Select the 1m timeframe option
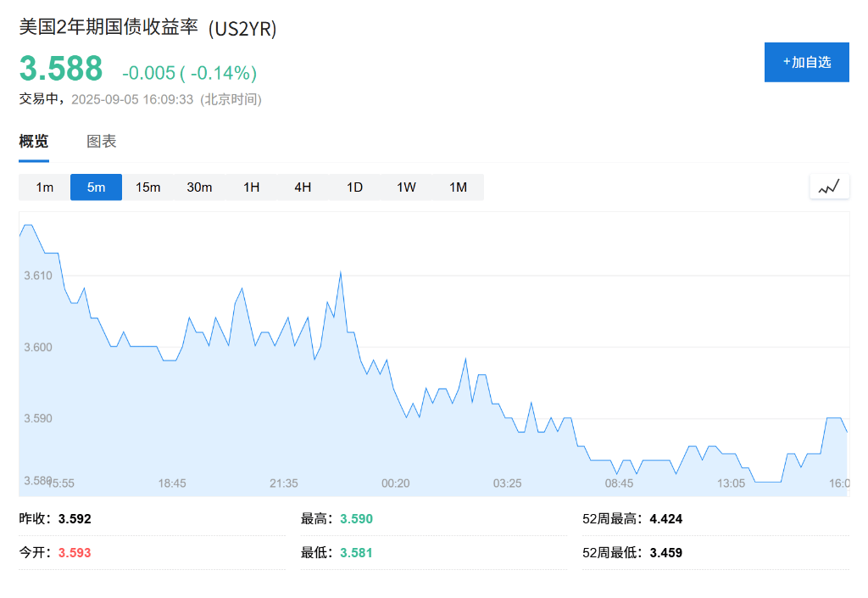Image resolution: width=868 pixels, height=598 pixels. (x=44, y=187)
